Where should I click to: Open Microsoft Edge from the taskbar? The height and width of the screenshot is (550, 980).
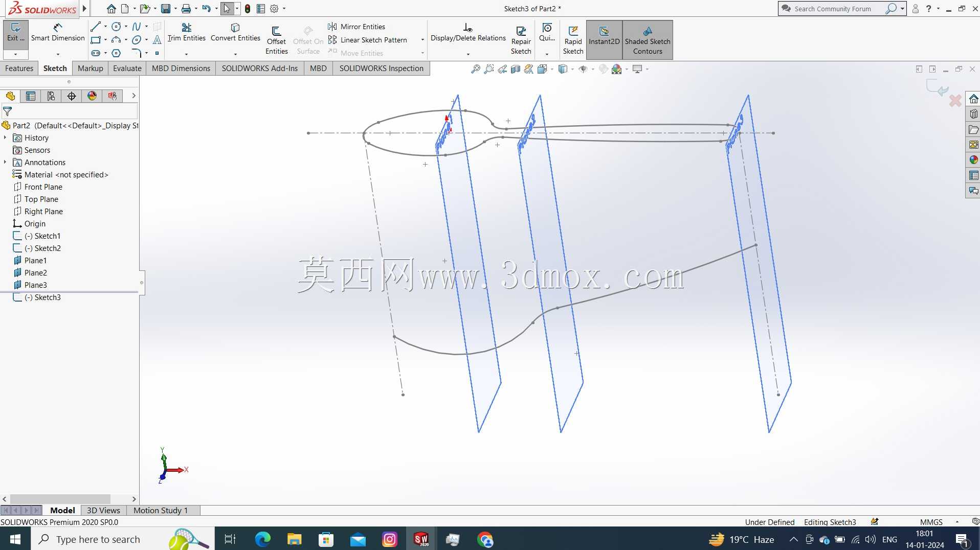point(263,539)
